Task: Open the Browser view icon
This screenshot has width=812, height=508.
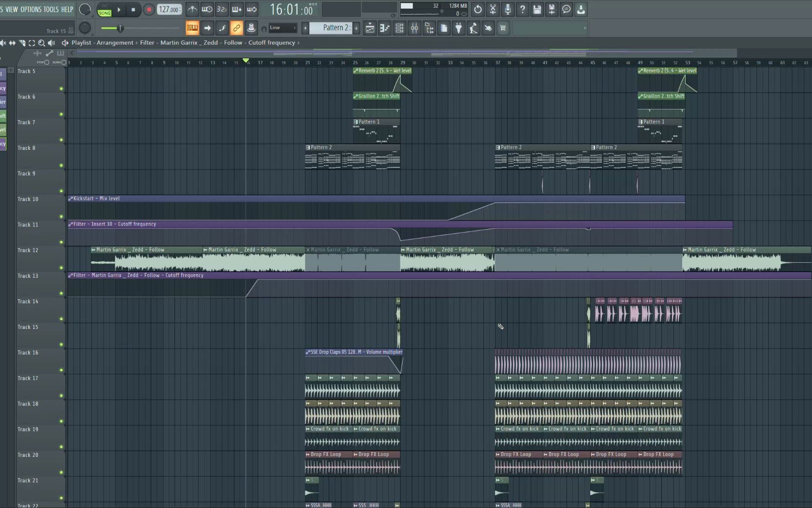Action: [429, 28]
